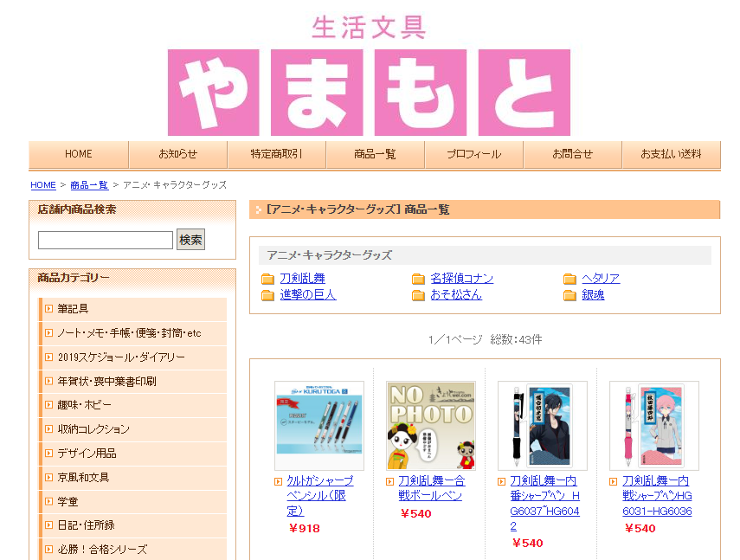The width and height of the screenshot is (740, 560).
Task: Select 2019スケジュール・ダイアリー category
Action: pyautogui.click(x=120, y=357)
